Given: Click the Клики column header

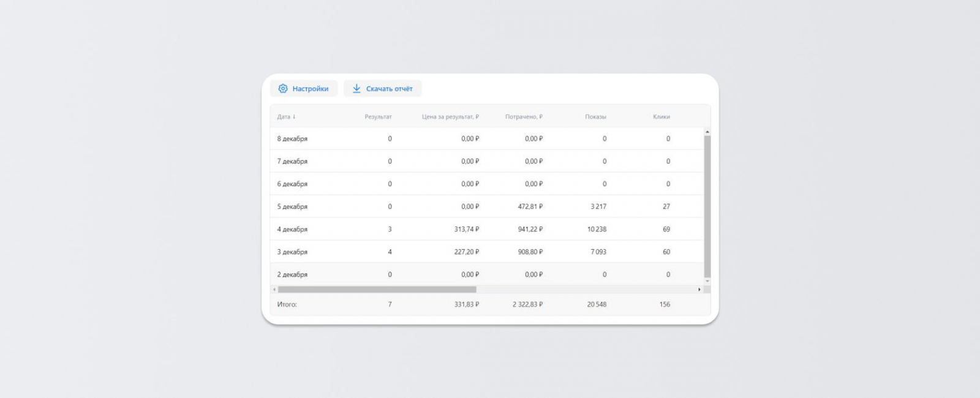Looking at the screenshot, I should pos(661,116).
